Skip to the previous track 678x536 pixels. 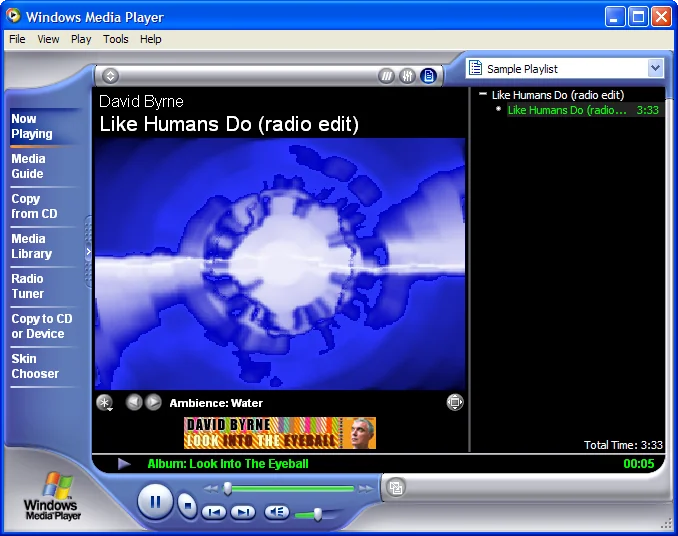point(214,512)
